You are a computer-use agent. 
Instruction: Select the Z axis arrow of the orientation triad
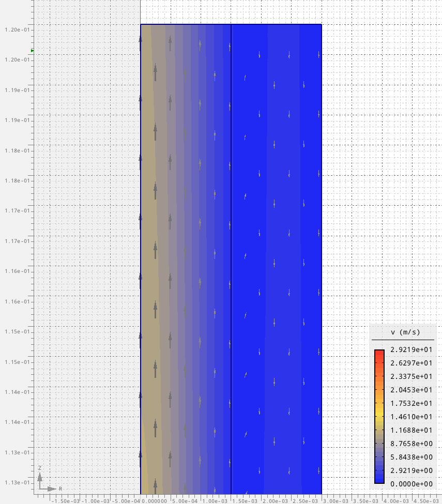(41, 475)
